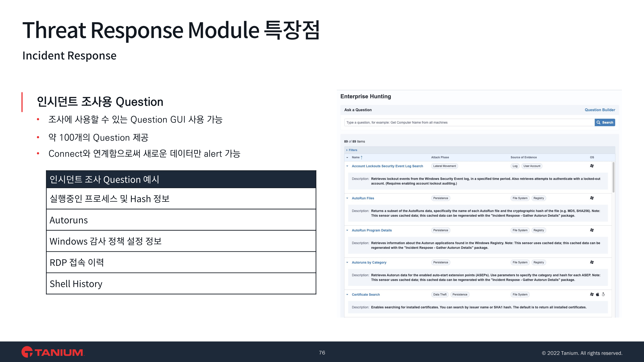The image size is (644, 362).
Task: Collapse the Certificate Search row
Action: 347,294
